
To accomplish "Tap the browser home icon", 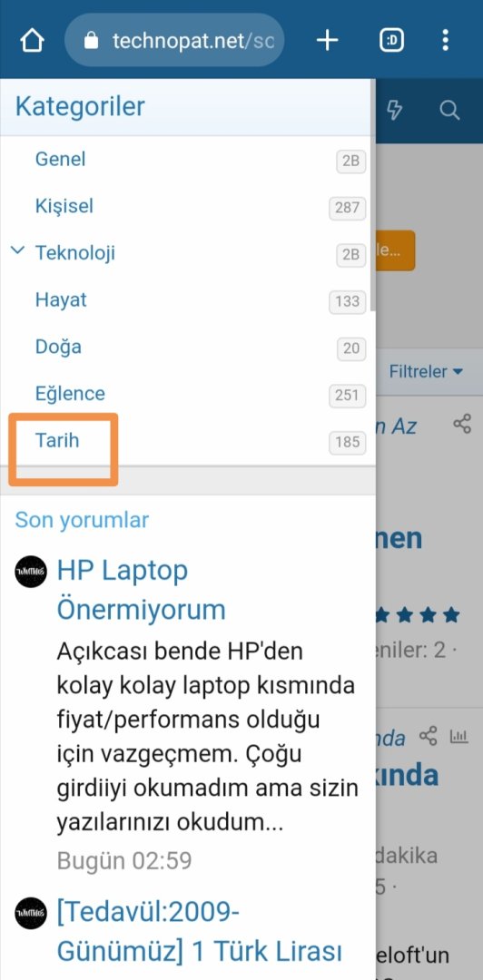I will [x=32, y=41].
